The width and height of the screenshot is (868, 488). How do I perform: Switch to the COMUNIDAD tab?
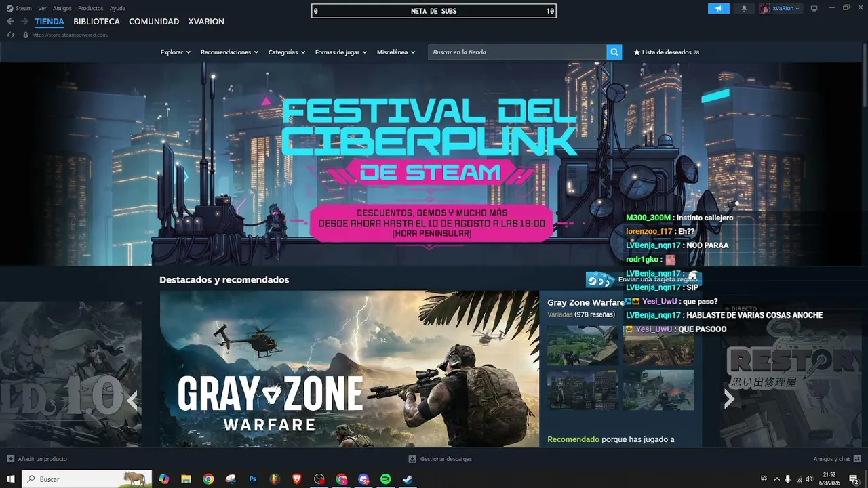154,22
